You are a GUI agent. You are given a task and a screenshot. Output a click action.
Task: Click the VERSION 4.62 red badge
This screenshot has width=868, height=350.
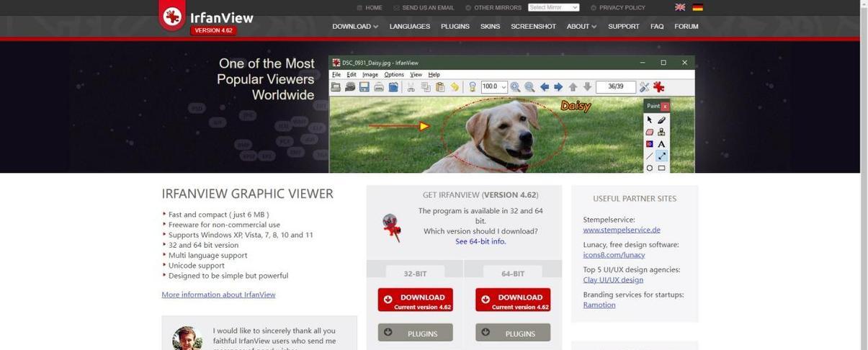(x=213, y=30)
